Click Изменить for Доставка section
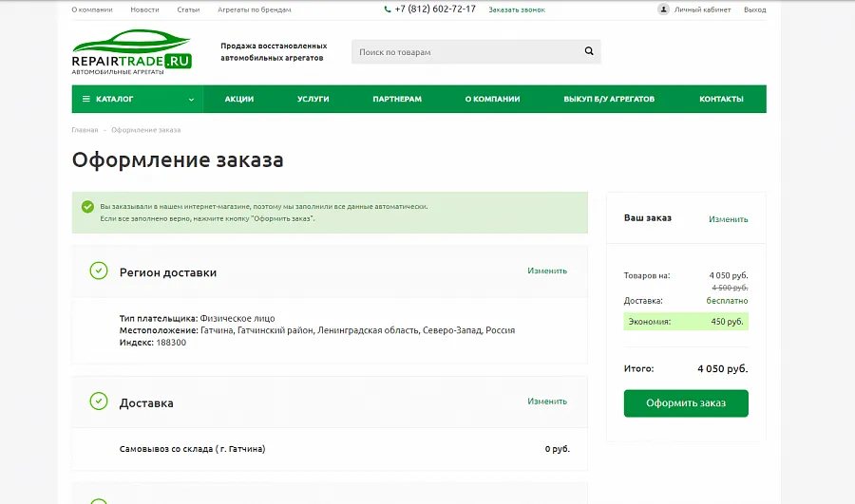Image resolution: width=855 pixels, height=504 pixels. click(x=547, y=401)
